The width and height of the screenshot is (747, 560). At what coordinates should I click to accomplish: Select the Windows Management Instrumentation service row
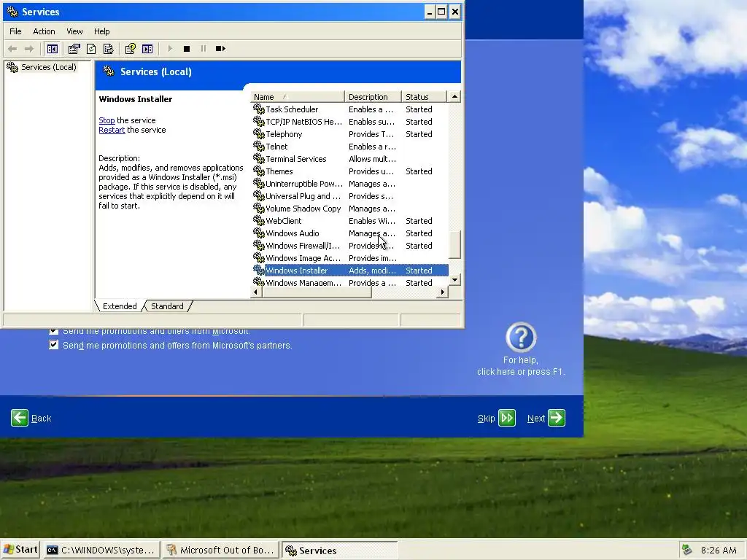tap(349, 282)
